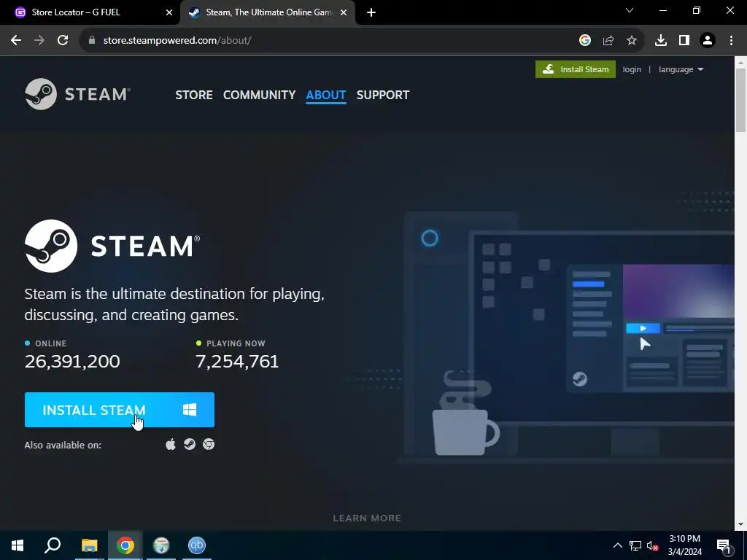Open qBittorrent from taskbar

tap(196, 545)
